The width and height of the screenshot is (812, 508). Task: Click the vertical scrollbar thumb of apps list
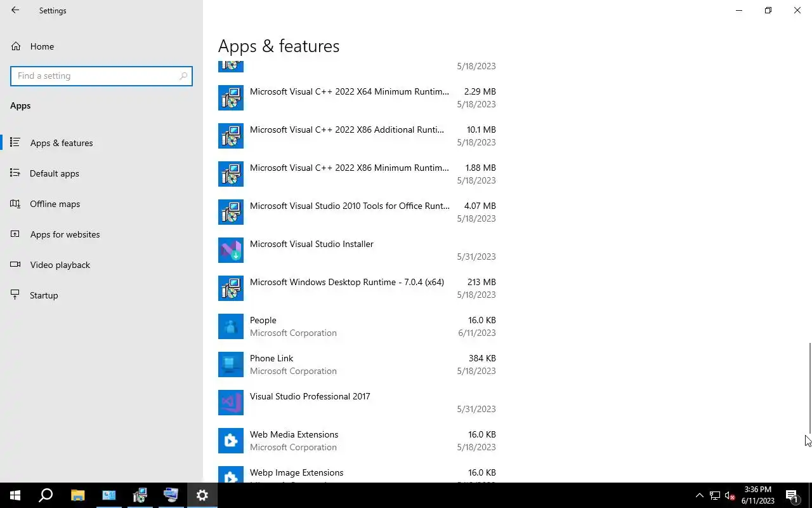(x=809, y=387)
